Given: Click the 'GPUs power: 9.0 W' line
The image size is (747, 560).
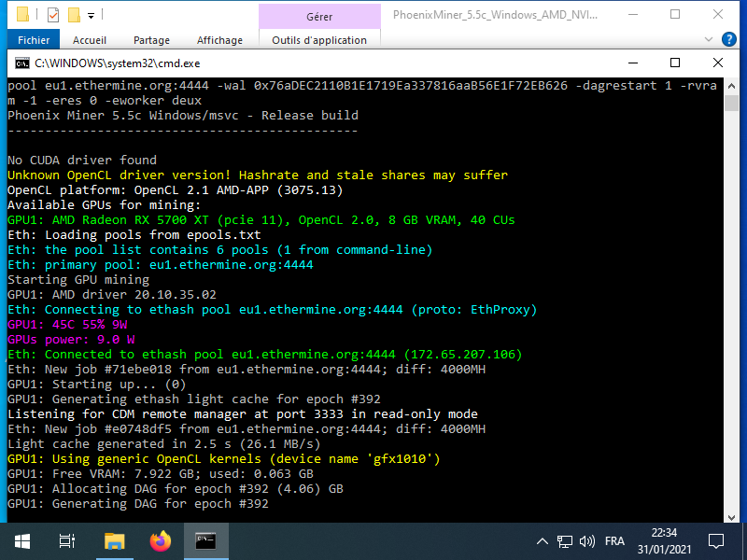Looking at the screenshot, I should tap(71, 340).
